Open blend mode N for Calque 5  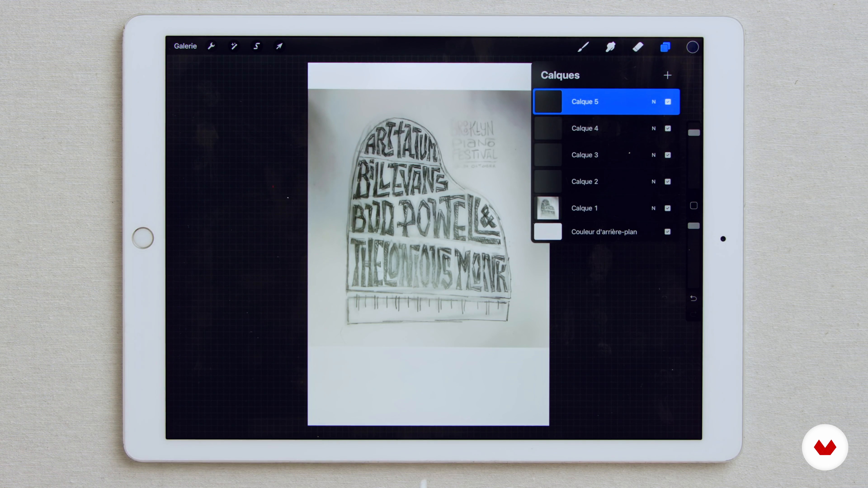coord(654,102)
